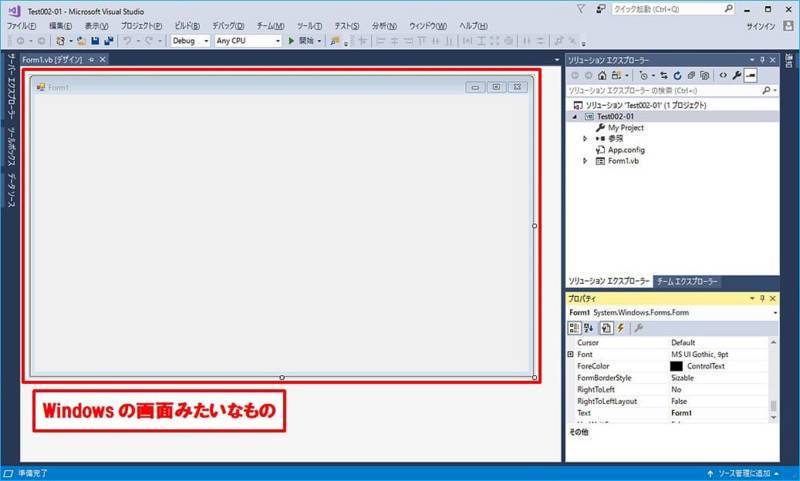
Task: Toggle Alphabetical sort in Properties toolbar
Action: (589, 328)
